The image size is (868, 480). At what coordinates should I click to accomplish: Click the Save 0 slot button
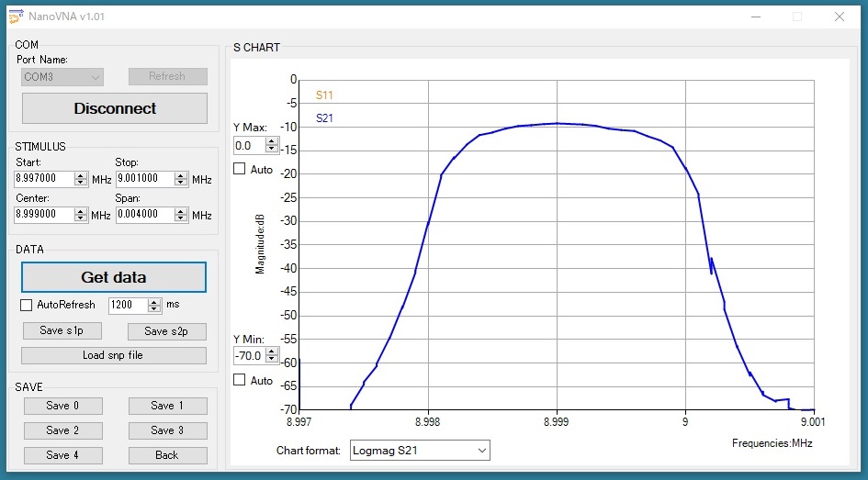coord(62,406)
